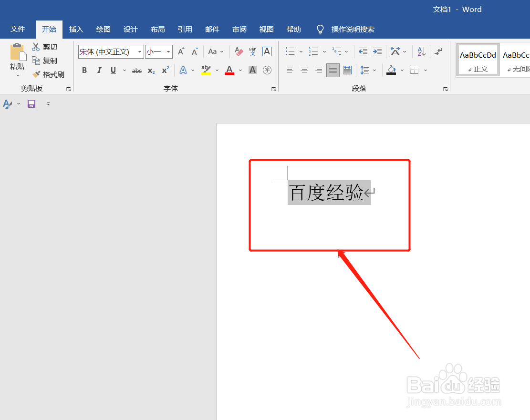530x420 pixels.
Task: Open the Customize Quick Access Toolbar dropdown
Action: click(x=48, y=104)
